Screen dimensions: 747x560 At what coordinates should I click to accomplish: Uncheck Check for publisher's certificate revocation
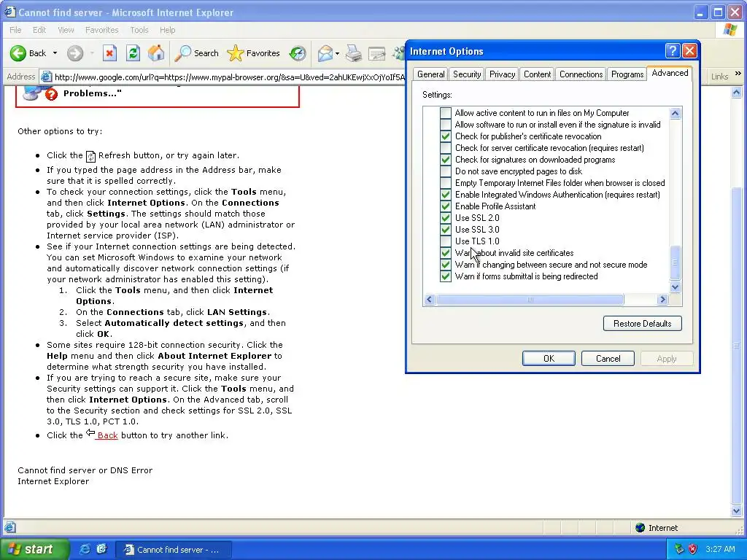point(446,136)
